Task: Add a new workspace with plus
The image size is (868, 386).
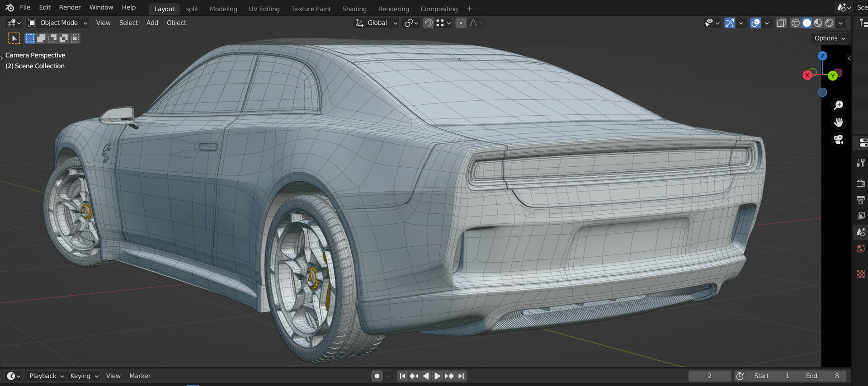Action: tap(470, 9)
